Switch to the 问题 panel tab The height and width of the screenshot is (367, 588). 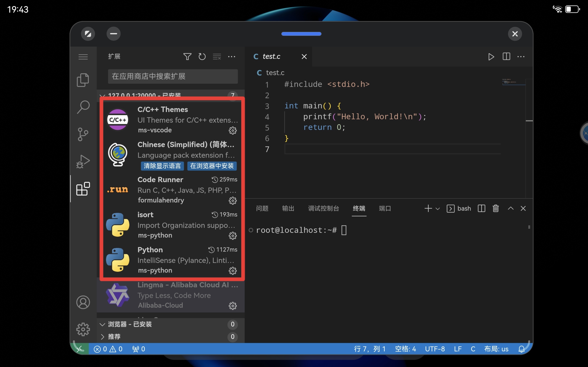tap(262, 209)
